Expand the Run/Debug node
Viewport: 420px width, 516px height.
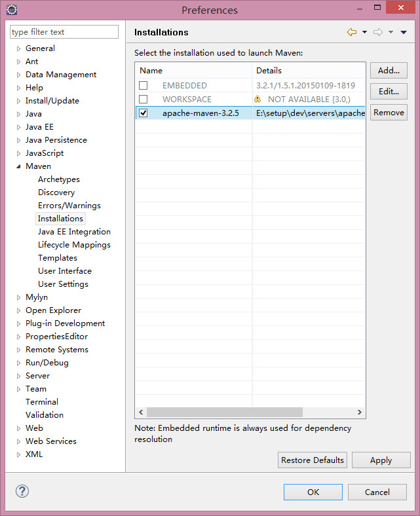18,363
